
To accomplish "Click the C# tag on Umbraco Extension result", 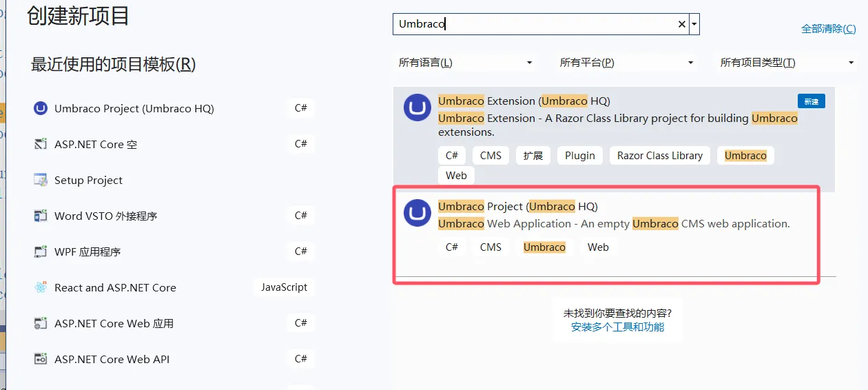I will [x=452, y=156].
